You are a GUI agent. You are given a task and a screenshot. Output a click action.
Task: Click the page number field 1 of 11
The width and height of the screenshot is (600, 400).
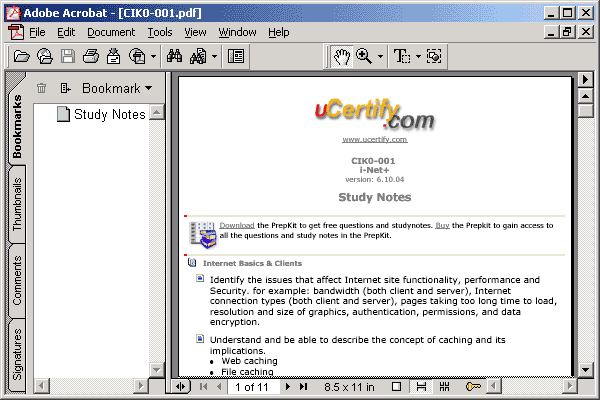[252, 387]
